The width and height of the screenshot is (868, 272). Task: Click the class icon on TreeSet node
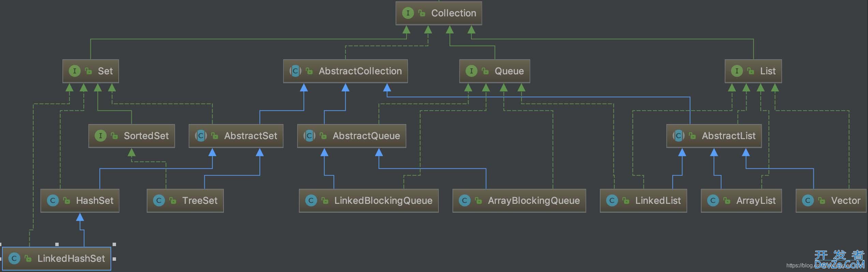159,200
